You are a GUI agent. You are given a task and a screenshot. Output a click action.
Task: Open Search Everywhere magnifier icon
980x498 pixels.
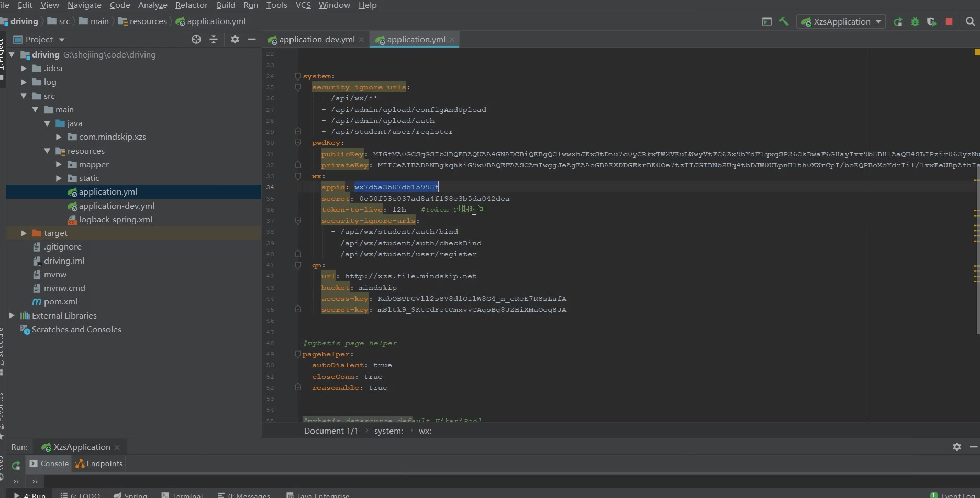[x=970, y=21]
